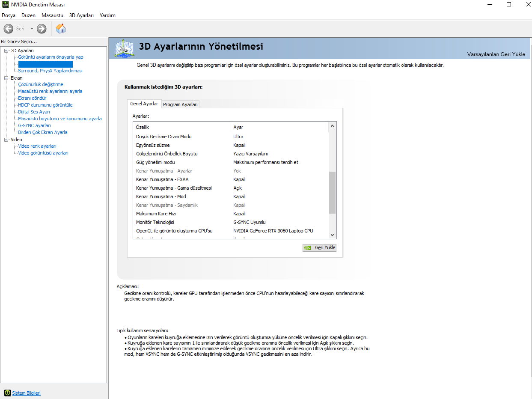Open the 3D Ayarları menu
532x399 pixels.
point(81,15)
